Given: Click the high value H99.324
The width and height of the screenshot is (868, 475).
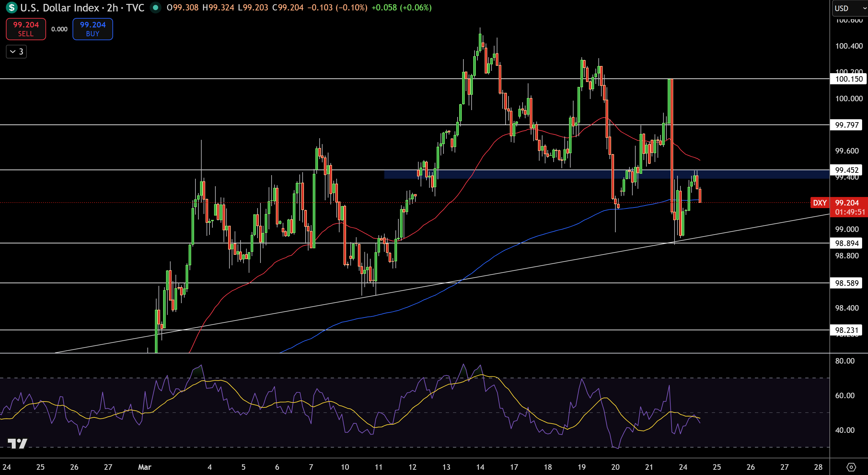Looking at the screenshot, I should pyautogui.click(x=218, y=8).
